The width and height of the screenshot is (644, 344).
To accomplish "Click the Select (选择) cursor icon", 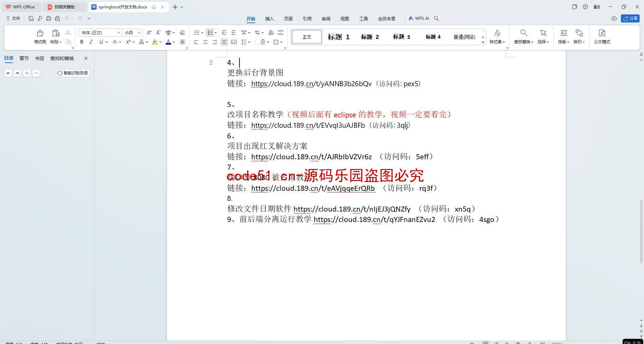I will 543,33.
